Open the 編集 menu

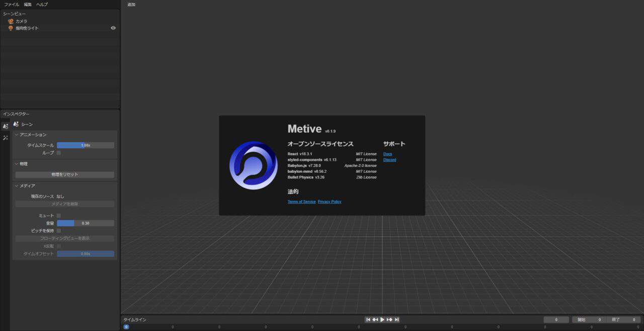[x=28, y=5]
